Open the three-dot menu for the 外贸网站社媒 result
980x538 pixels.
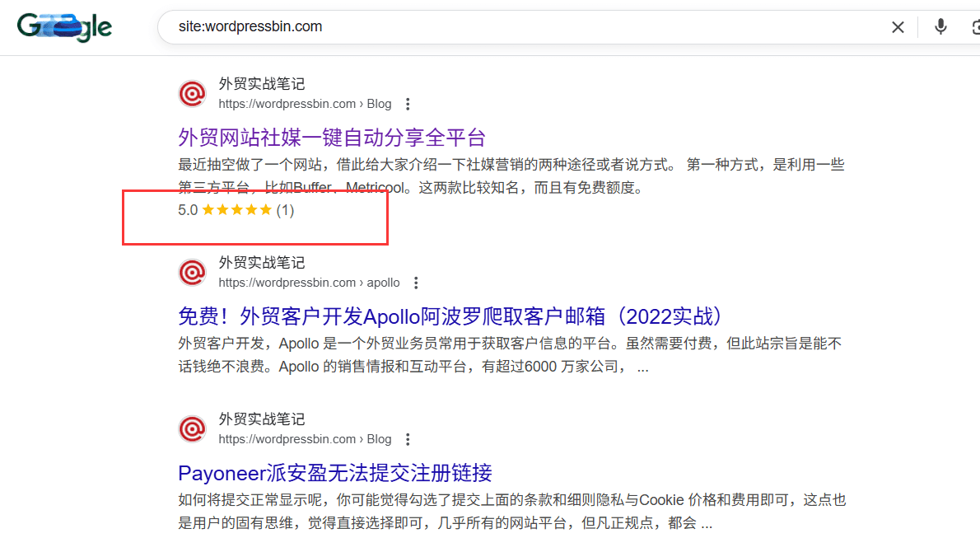coord(408,105)
